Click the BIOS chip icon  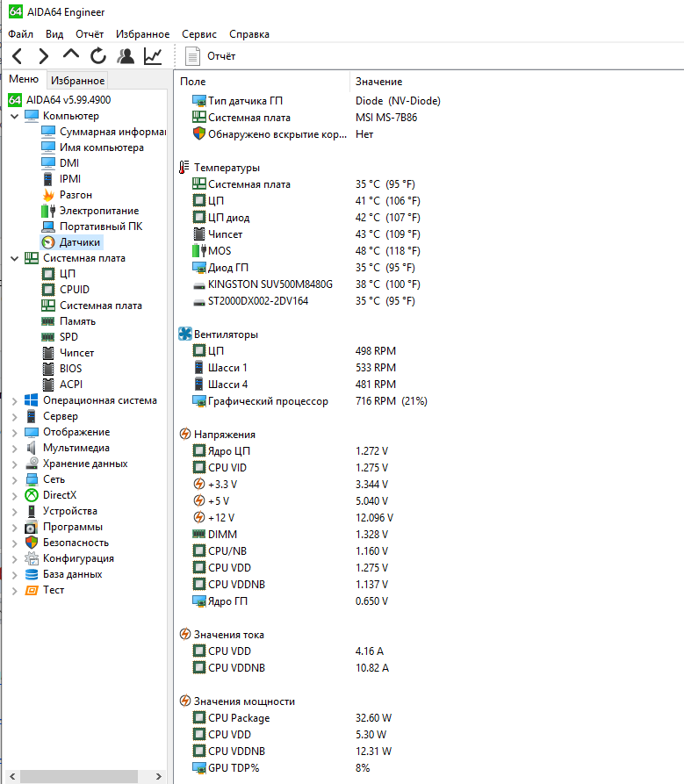click(x=48, y=369)
